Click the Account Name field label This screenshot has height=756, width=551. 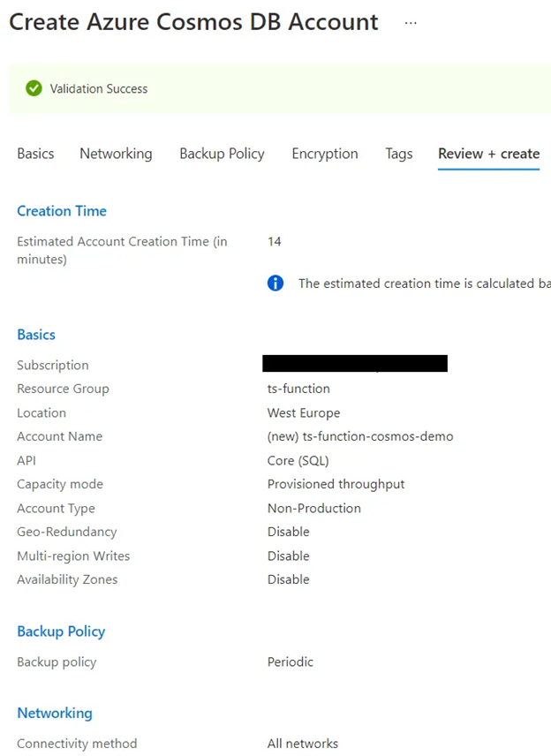click(60, 436)
